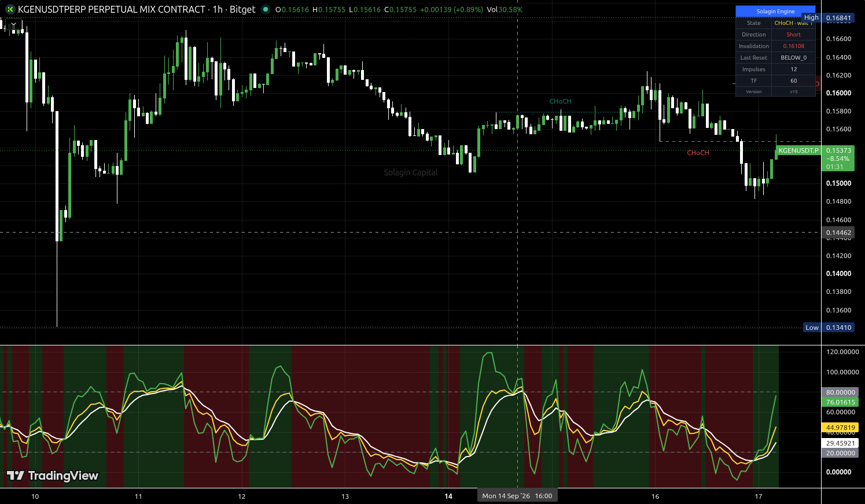Collapse the indicator legend chevron

13,25
